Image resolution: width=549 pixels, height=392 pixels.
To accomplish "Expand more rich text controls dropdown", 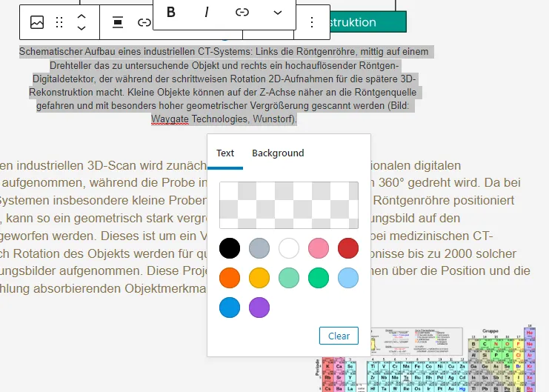I will tap(278, 13).
